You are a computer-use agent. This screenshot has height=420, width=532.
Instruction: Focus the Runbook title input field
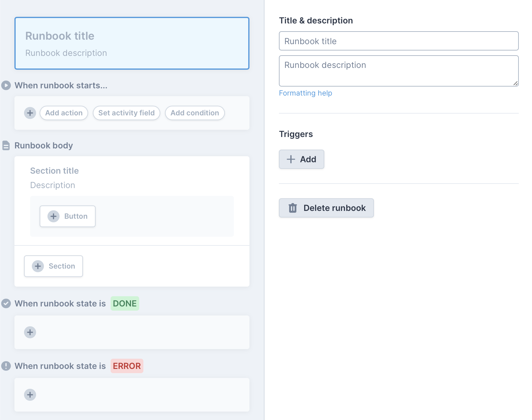pos(399,41)
